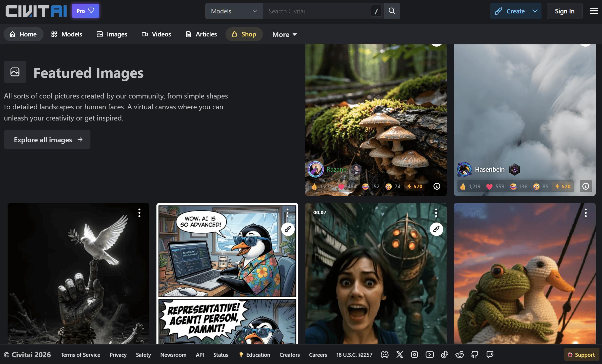This screenshot has height=364, width=602.
Task: Toggle laugh reaction on mushroom image
Action: pos(371,187)
